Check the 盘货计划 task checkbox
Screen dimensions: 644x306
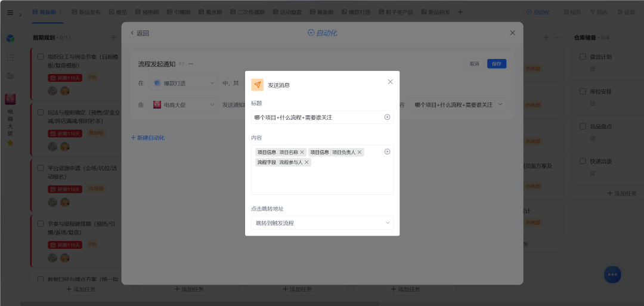[x=583, y=57]
